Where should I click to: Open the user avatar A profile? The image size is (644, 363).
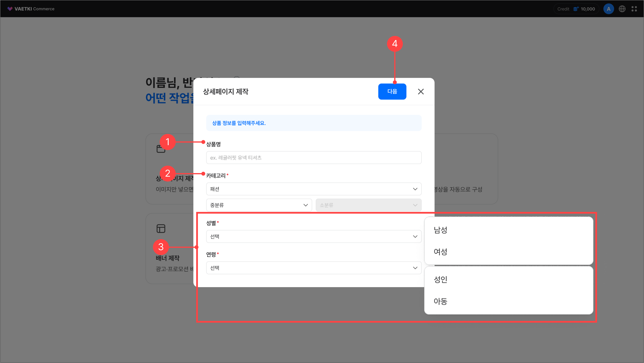pyautogui.click(x=609, y=9)
